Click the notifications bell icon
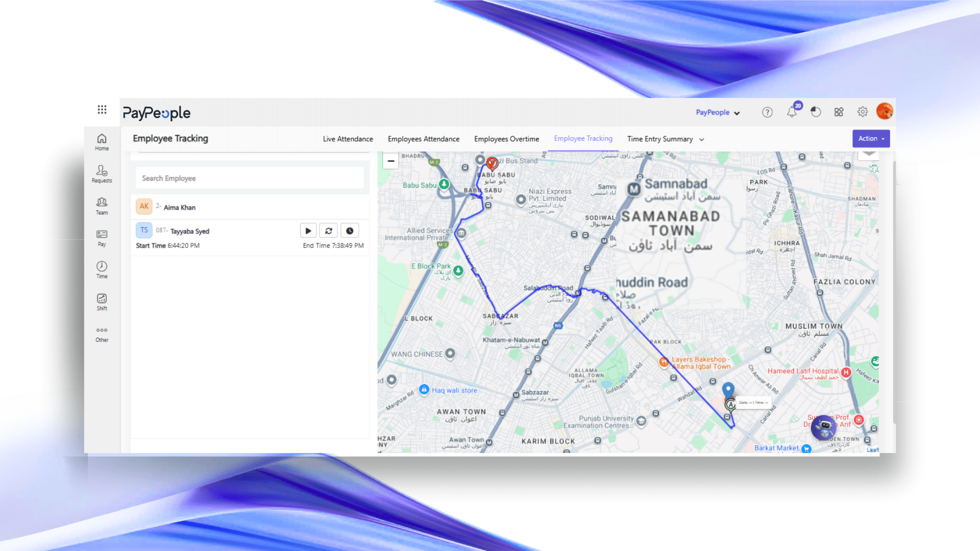This screenshot has height=551, width=980. (x=792, y=112)
